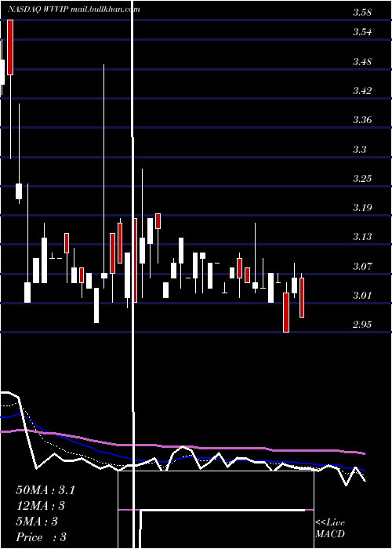Click the <<Live MACD label

[x=330, y=529]
